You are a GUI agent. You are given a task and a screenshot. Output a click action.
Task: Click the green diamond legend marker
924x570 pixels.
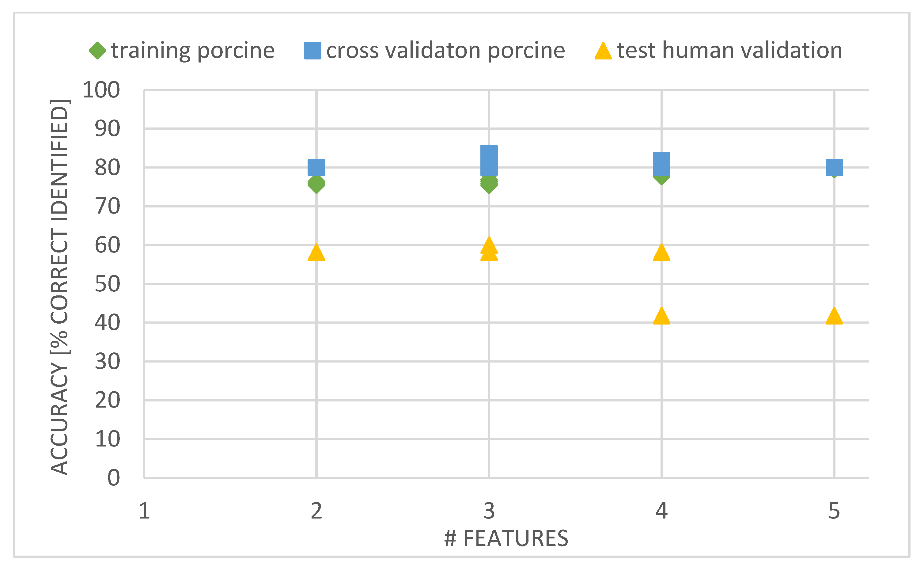[98, 51]
